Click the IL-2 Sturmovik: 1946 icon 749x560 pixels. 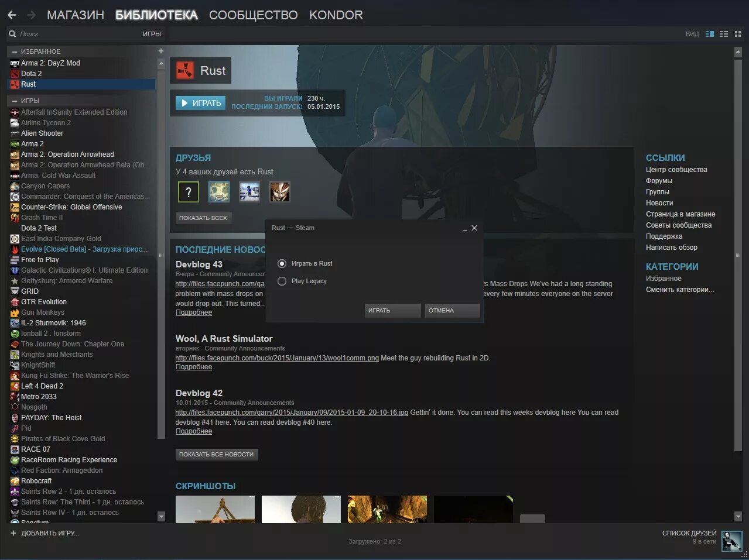tap(15, 323)
